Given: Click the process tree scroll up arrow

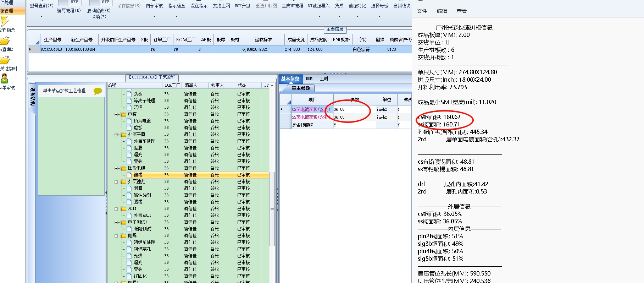Looking at the screenshot, I should (272, 86).
